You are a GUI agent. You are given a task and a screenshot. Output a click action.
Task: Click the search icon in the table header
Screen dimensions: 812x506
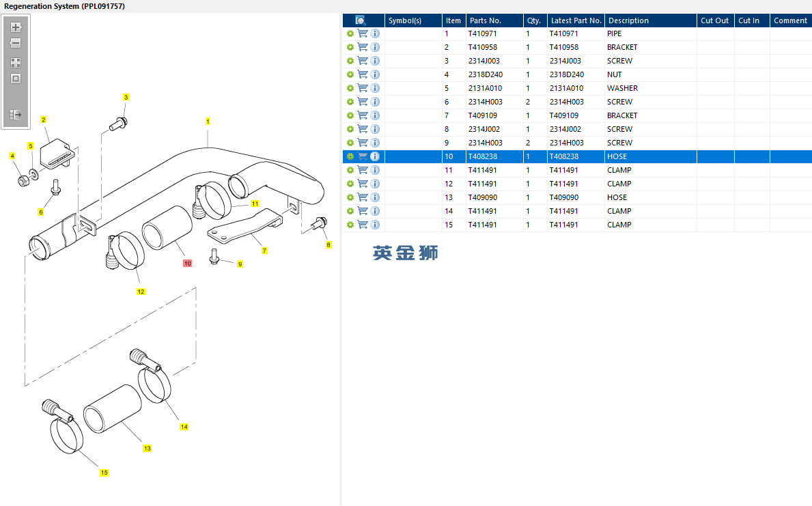click(x=361, y=20)
